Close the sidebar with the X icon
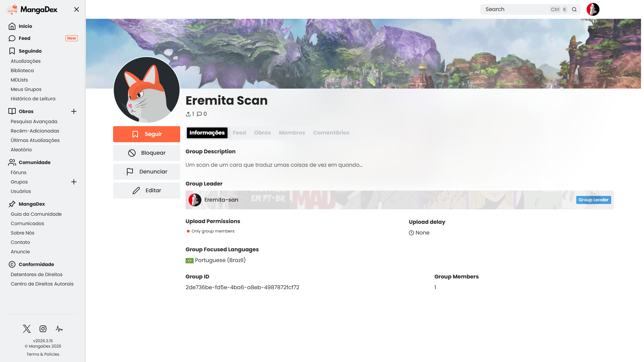This screenshot has height=362, width=644. click(x=77, y=9)
